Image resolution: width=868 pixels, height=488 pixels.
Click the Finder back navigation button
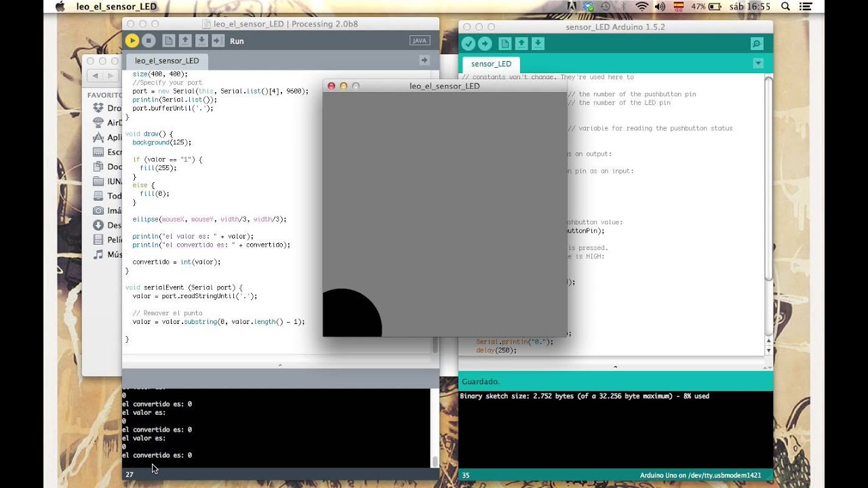tap(96, 75)
